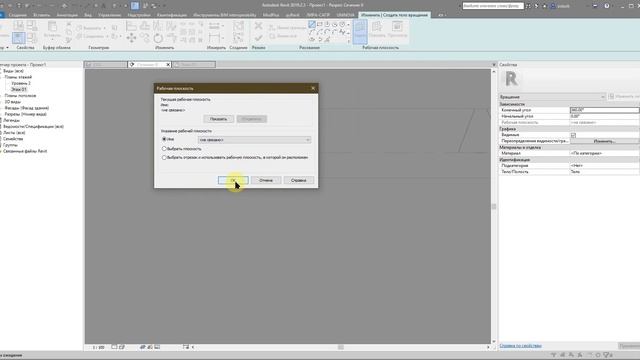Image resolution: width=640 pixels, height=360 pixels.
Task: Click the Show work plane ribbon icon
Action: point(378,29)
